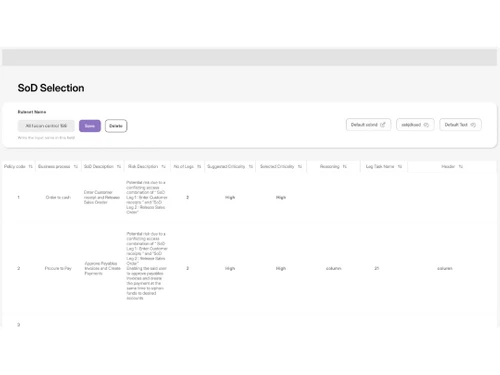The height and width of the screenshot is (375, 500).
Task: Select the Leg Task Name value in row 2
Action: coord(377,268)
